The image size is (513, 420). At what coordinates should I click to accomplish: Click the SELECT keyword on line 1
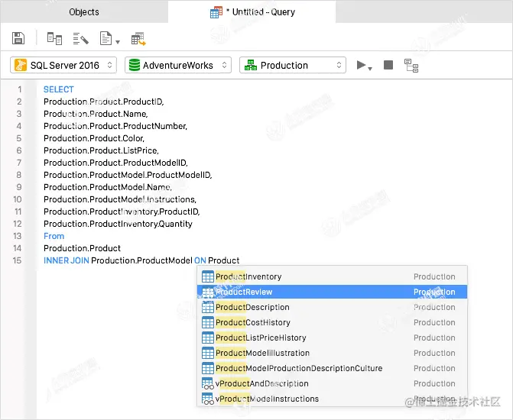[59, 89]
